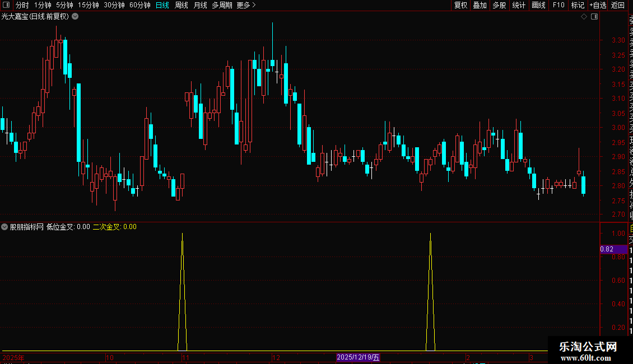Click the diamond icon in chart corner
The width and height of the screenshot is (633, 364).
pyautogui.click(x=584, y=17)
